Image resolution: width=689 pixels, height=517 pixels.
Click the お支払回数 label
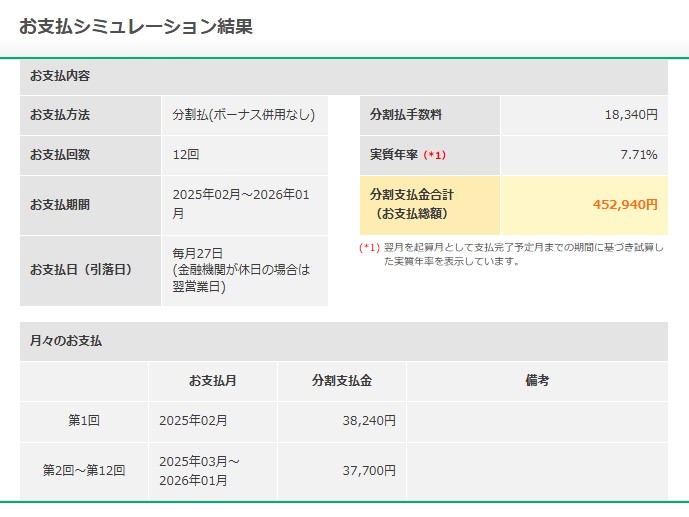point(60,155)
